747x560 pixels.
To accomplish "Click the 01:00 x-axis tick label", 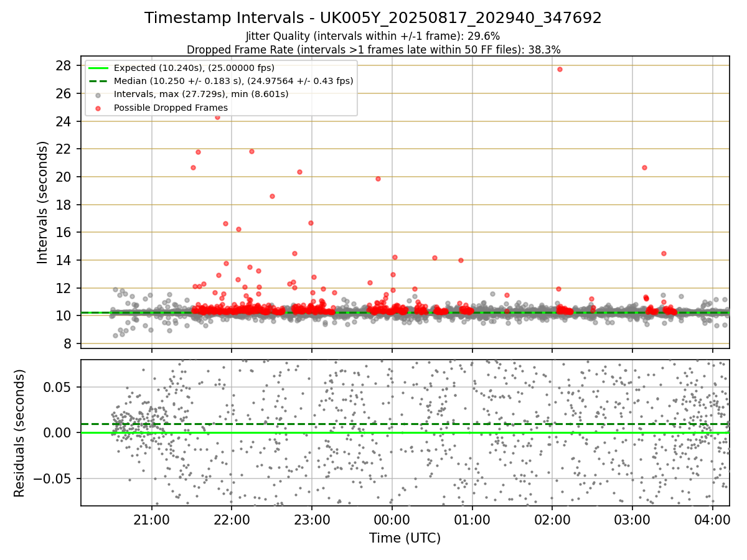I will pos(472,520).
